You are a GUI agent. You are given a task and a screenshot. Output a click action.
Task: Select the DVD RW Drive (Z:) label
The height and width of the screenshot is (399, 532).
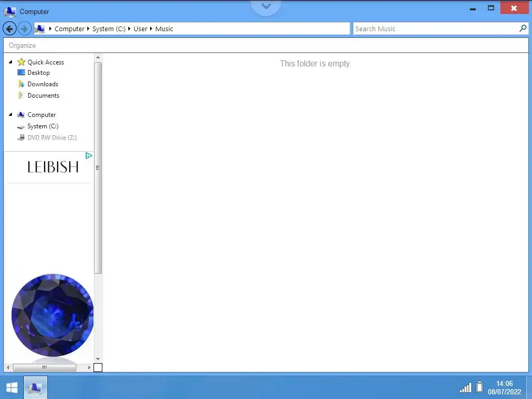(x=52, y=137)
